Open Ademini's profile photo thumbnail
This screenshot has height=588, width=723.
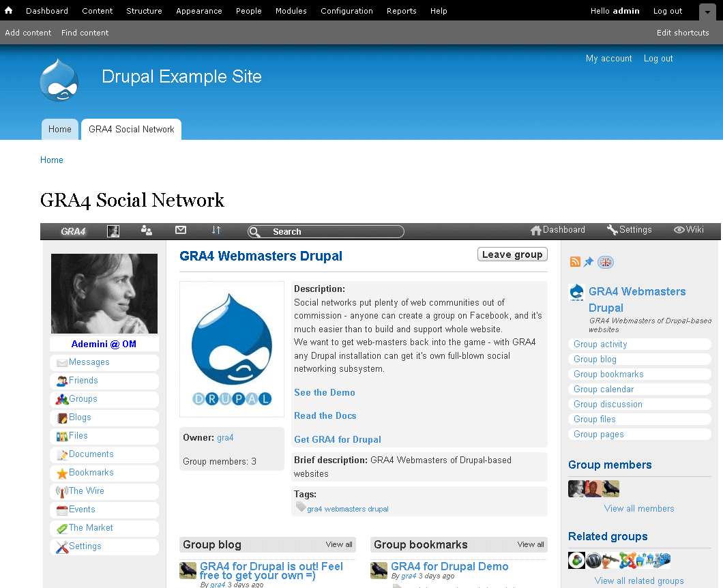click(104, 293)
